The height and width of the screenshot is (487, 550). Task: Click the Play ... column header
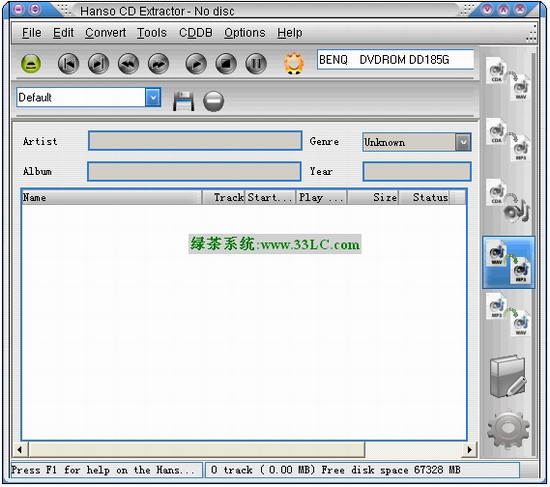pos(322,197)
